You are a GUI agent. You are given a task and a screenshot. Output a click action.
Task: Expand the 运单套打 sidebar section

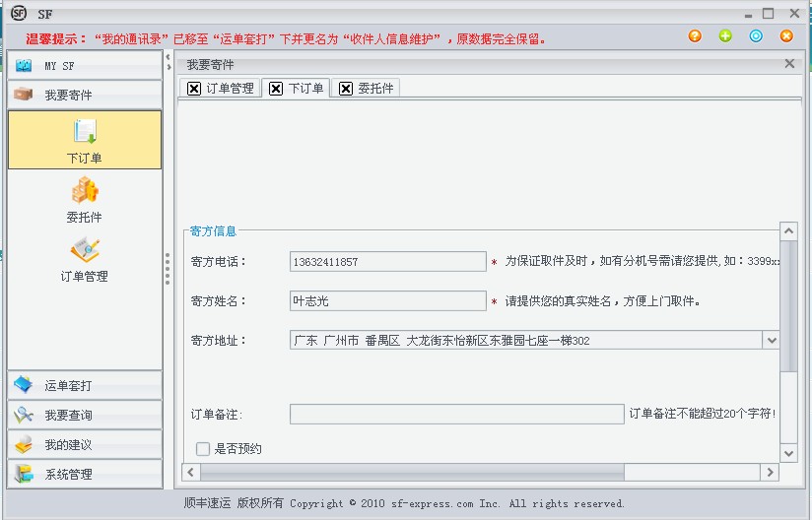(84, 385)
